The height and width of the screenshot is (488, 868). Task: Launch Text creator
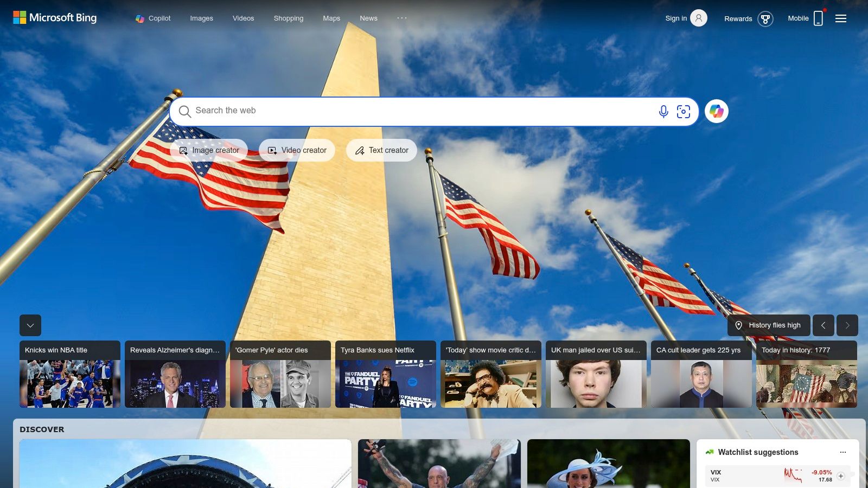(381, 150)
